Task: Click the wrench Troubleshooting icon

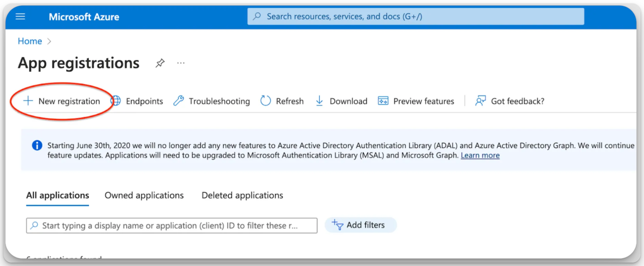Action: point(179,101)
